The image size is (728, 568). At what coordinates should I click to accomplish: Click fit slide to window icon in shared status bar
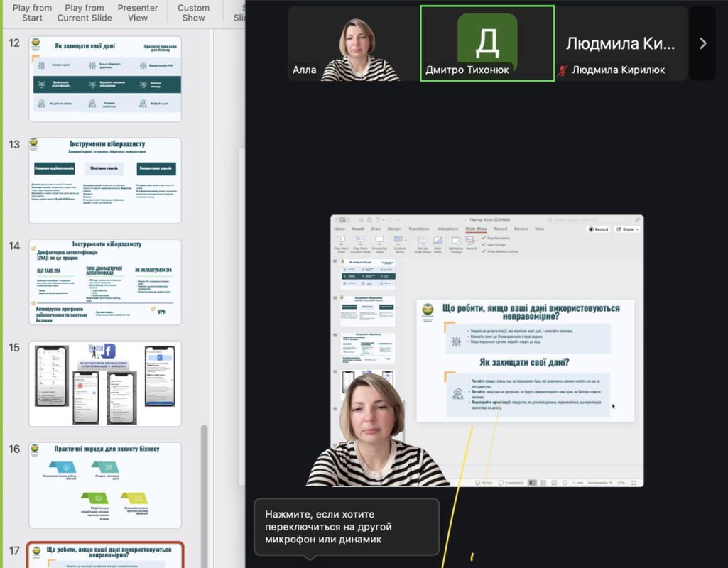tap(634, 483)
